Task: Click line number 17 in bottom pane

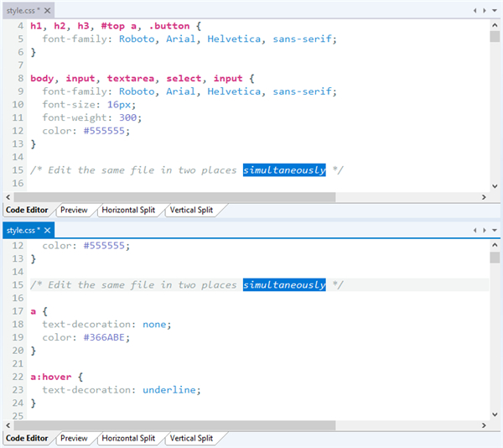Action: click(x=18, y=311)
